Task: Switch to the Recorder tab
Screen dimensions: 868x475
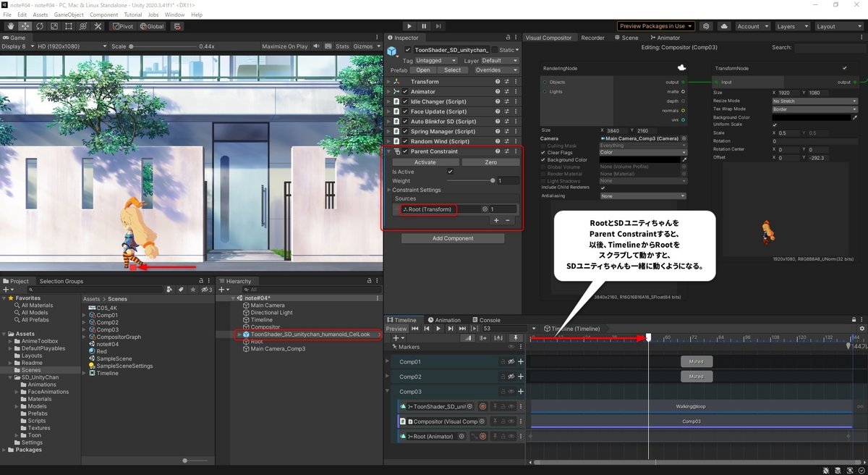Action: 592,38
